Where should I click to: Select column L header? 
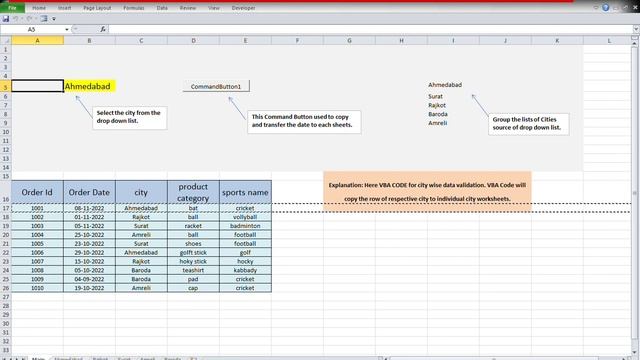pos(609,40)
